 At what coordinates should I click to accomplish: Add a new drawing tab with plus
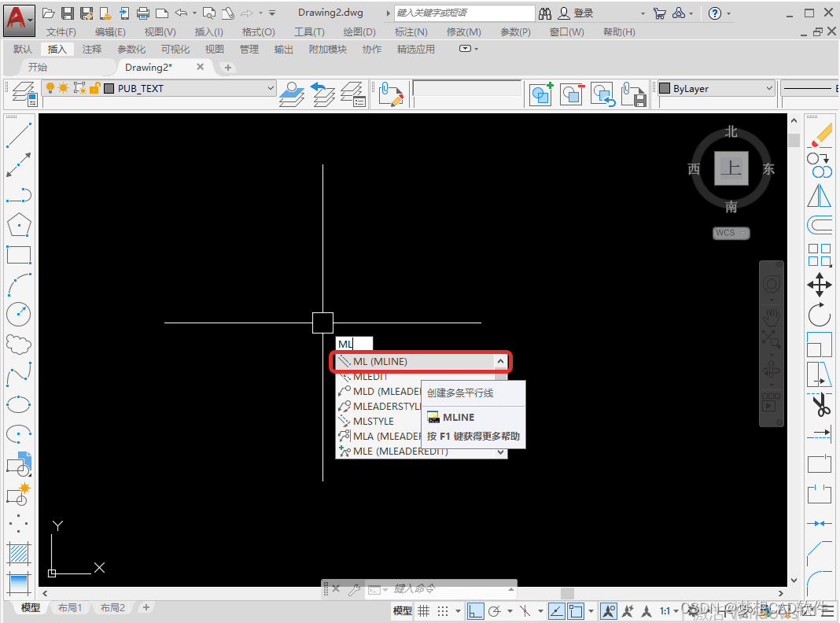click(227, 68)
